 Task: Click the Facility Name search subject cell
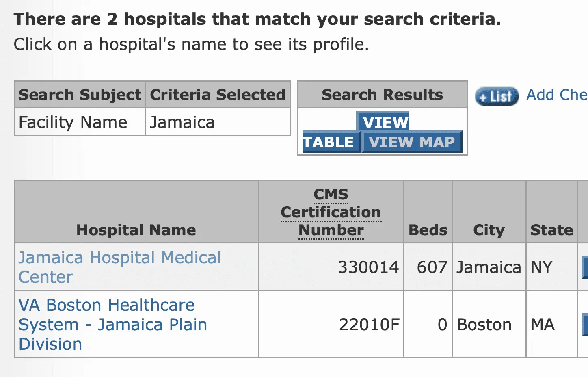73,122
